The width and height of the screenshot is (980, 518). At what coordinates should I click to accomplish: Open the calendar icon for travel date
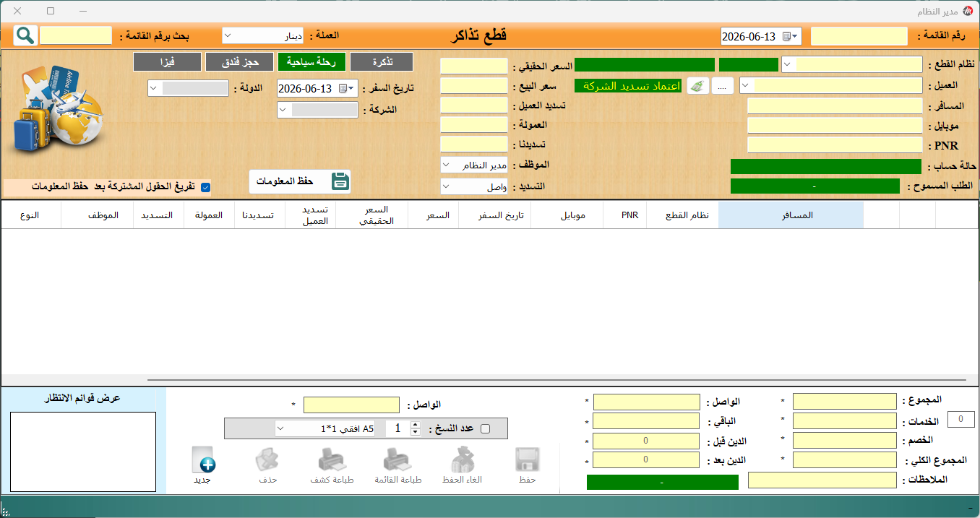click(x=342, y=88)
